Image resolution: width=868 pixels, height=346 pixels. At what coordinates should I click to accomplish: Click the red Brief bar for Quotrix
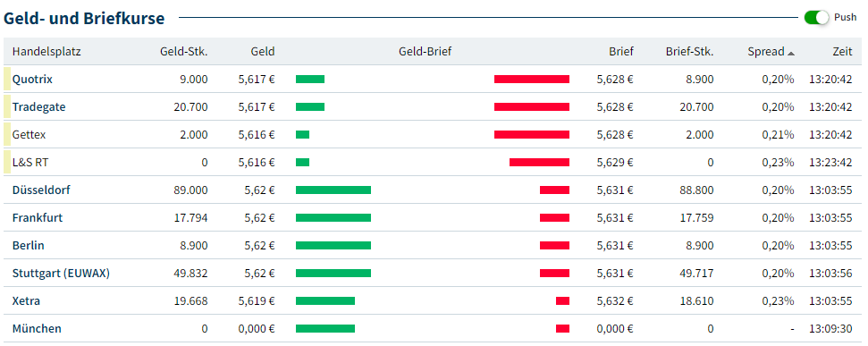531,80
